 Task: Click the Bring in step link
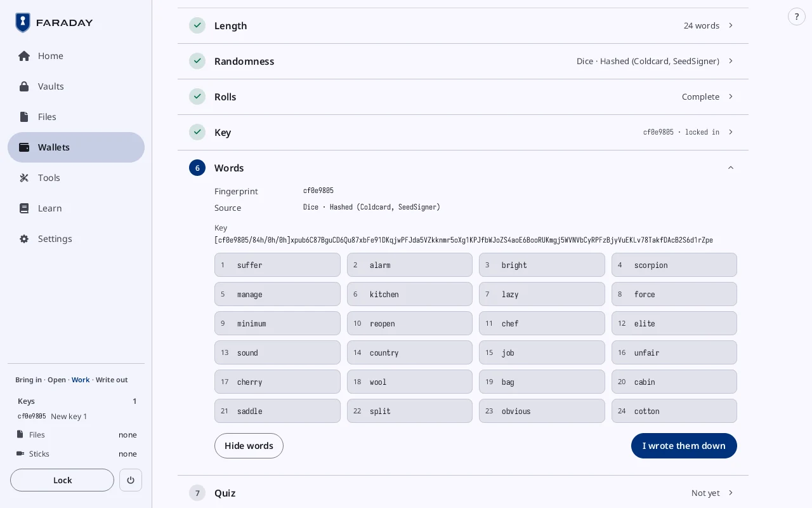[29, 380]
